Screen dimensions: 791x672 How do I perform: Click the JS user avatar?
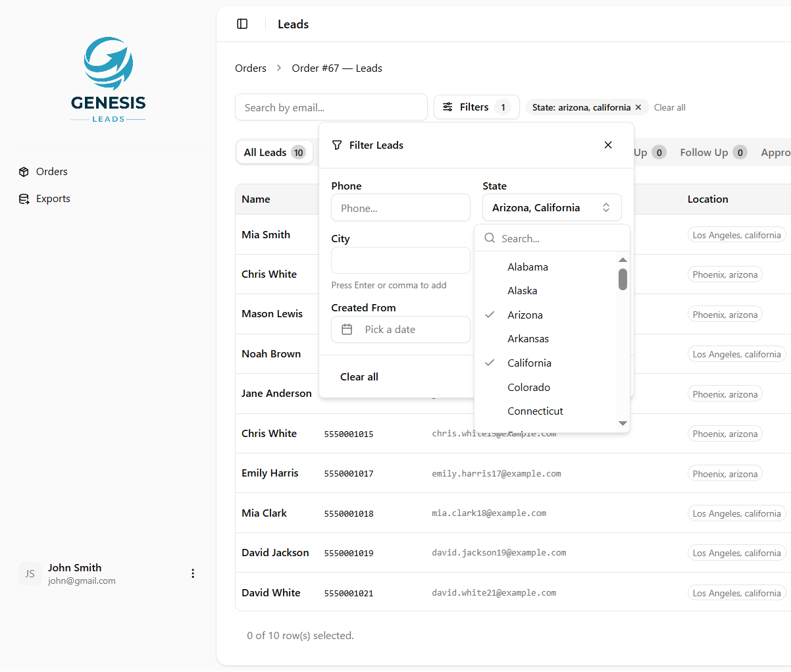(30, 573)
